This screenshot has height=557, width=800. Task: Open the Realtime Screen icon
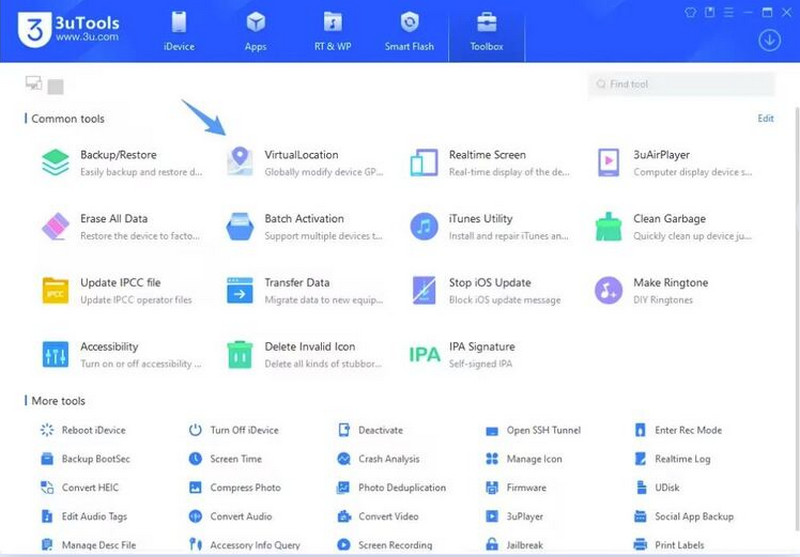424,163
